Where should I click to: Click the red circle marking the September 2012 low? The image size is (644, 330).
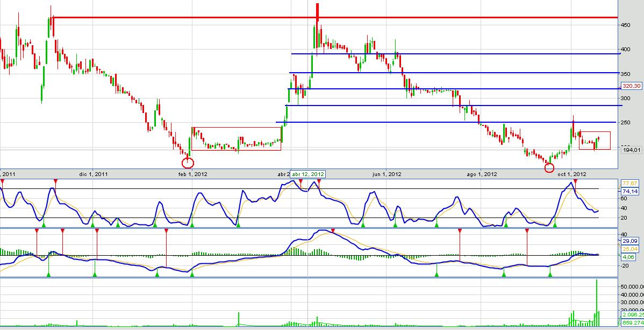coord(549,168)
